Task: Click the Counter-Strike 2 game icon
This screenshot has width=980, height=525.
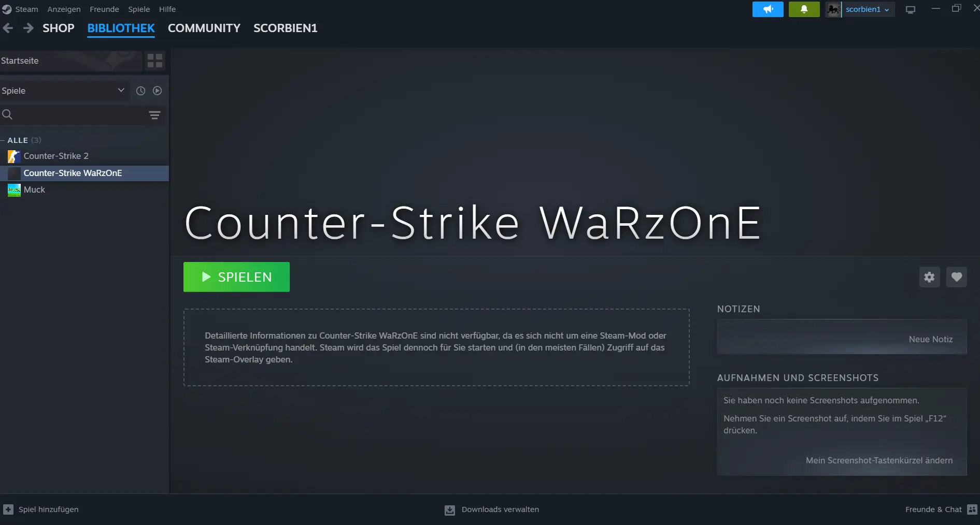Action: pyautogui.click(x=14, y=156)
